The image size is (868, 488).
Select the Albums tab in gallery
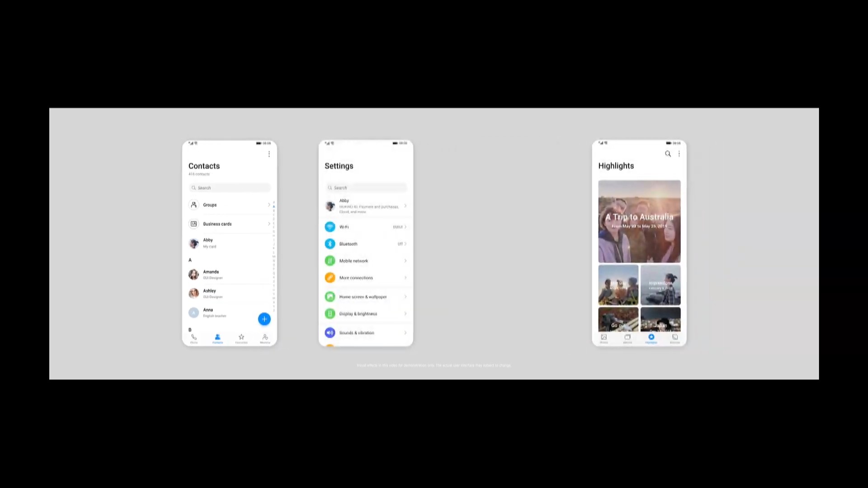pyautogui.click(x=627, y=338)
